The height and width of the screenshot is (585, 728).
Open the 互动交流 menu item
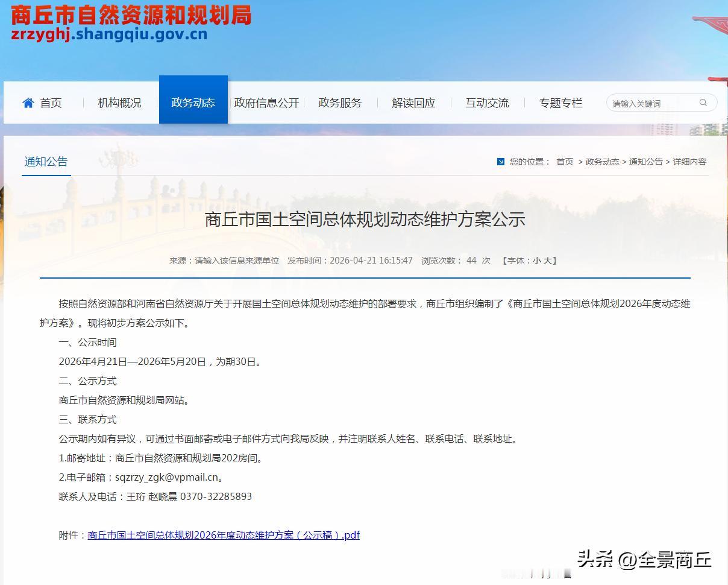coord(487,103)
